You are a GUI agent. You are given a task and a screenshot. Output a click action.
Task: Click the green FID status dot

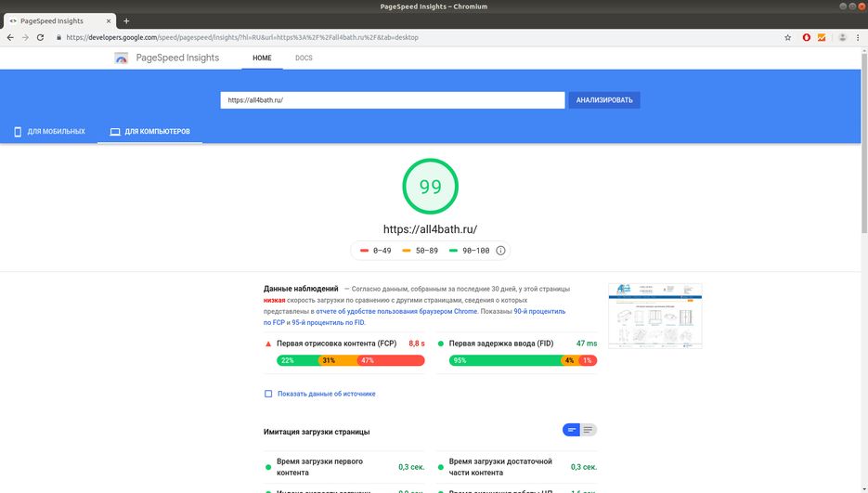[441, 344]
